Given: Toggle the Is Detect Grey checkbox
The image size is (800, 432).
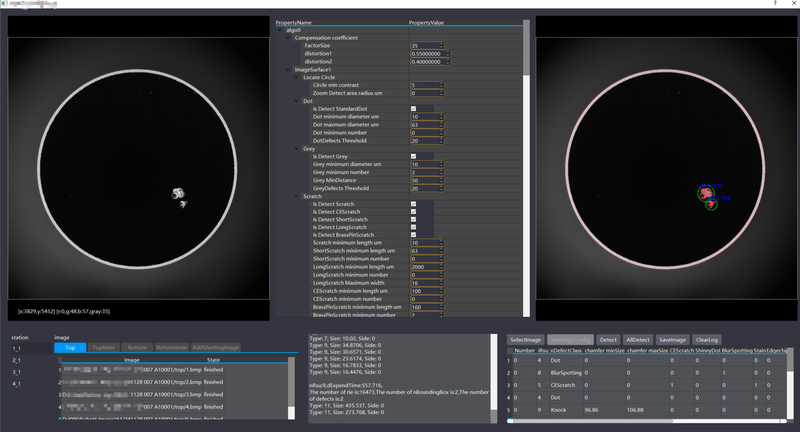Looking at the screenshot, I should [414, 156].
